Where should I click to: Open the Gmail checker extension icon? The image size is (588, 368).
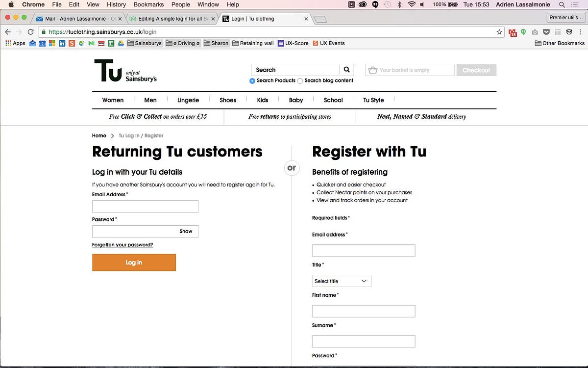click(513, 33)
